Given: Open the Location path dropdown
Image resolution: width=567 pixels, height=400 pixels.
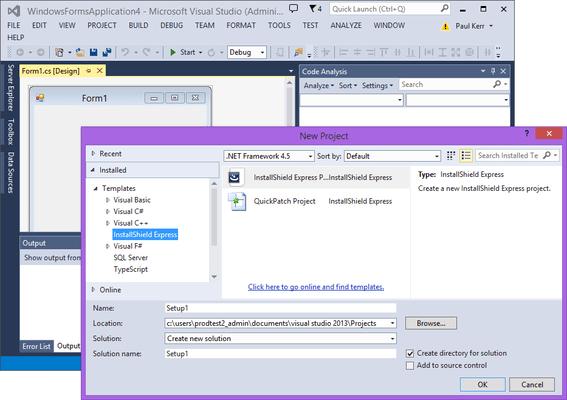Looking at the screenshot, I should [392, 323].
